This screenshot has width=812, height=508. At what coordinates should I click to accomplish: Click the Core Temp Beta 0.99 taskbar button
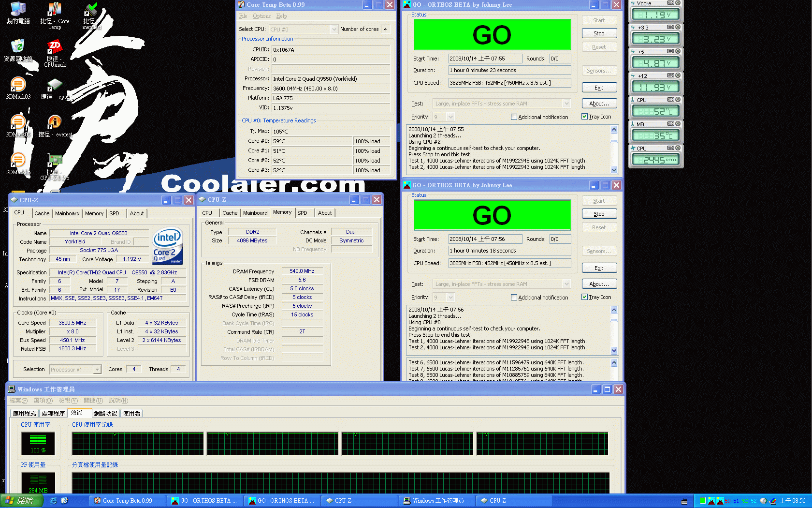click(x=127, y=501)
